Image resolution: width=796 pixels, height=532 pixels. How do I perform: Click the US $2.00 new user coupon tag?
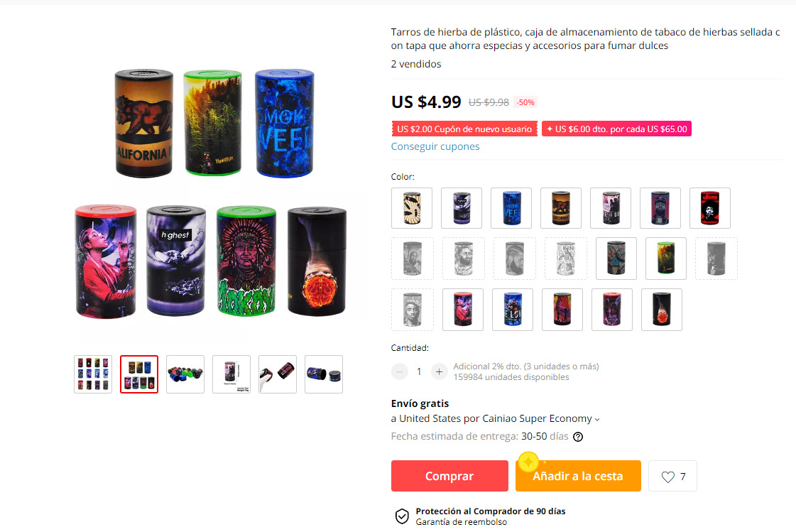(x=464, y=129)
